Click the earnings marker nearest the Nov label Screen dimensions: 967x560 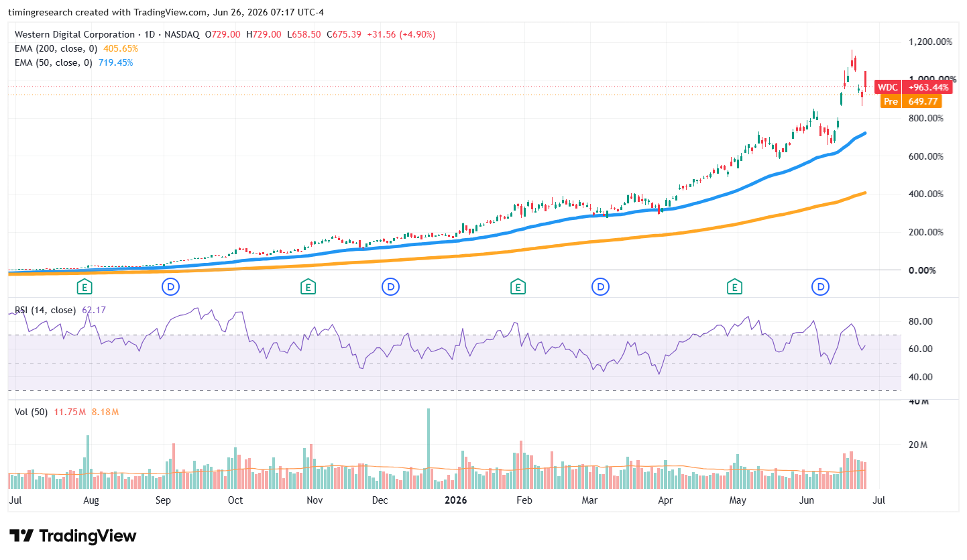[308, 287]
